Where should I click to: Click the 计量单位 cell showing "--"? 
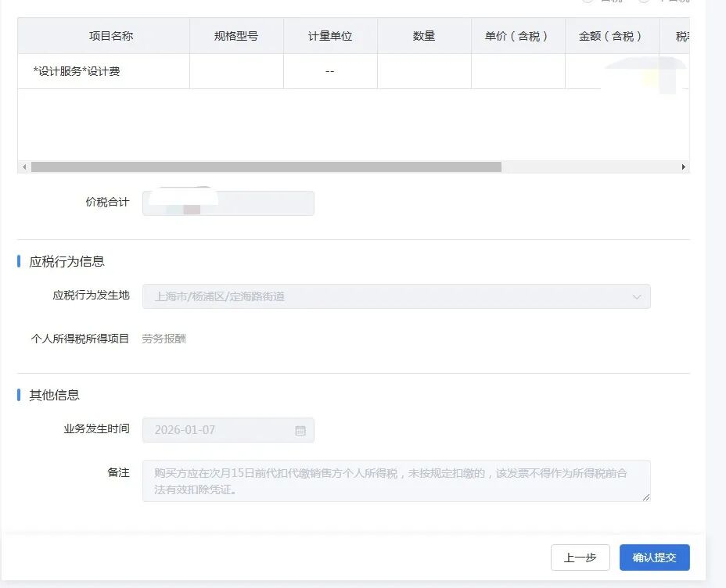click(330, 71)
